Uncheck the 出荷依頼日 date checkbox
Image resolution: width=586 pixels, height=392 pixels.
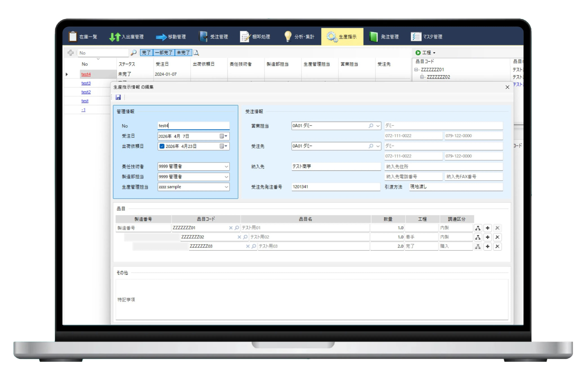coord(162,146)
